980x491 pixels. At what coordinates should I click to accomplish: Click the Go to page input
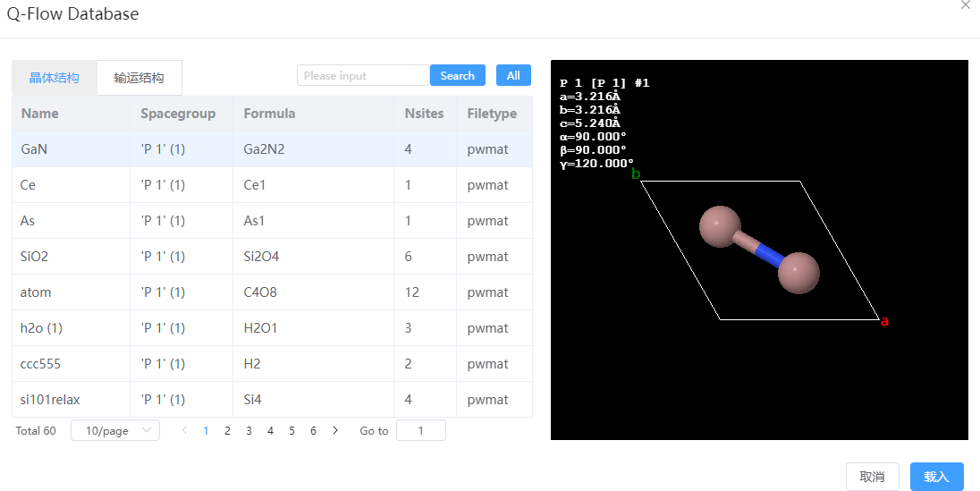pos(420,430)
